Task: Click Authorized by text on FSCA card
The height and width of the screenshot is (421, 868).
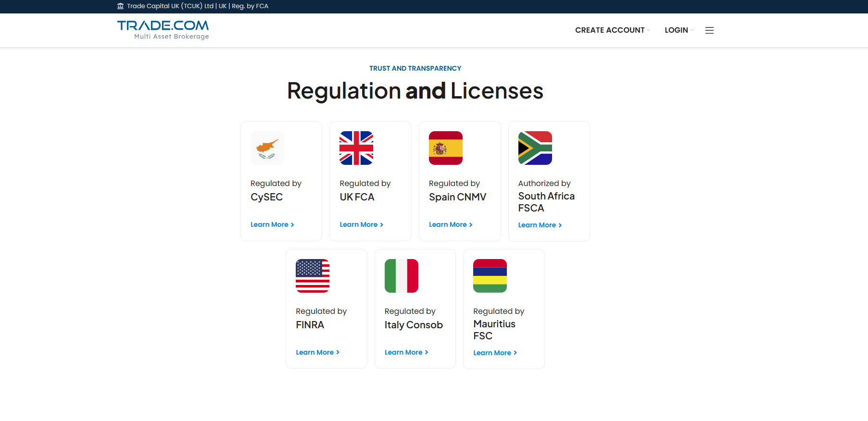Action: 544,183
